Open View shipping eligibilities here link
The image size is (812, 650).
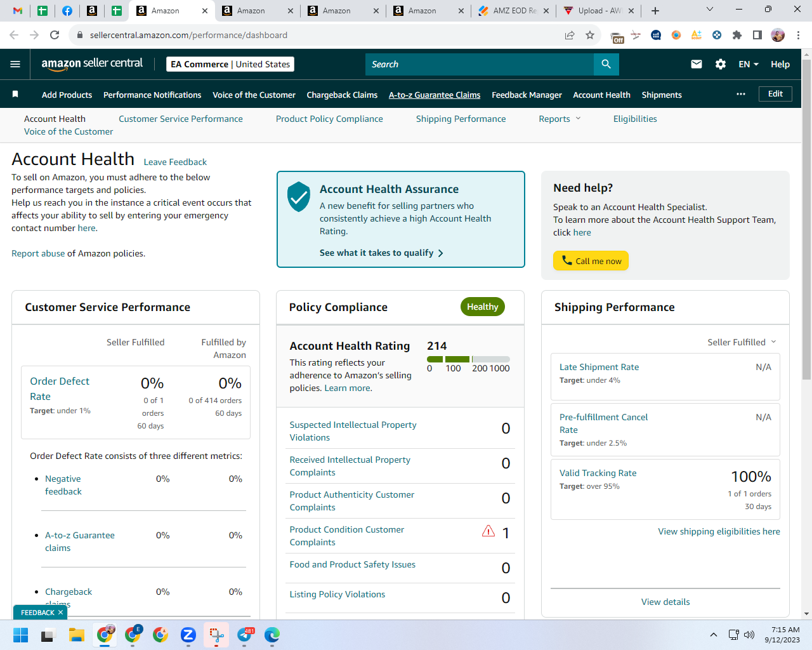coord(719,531)
